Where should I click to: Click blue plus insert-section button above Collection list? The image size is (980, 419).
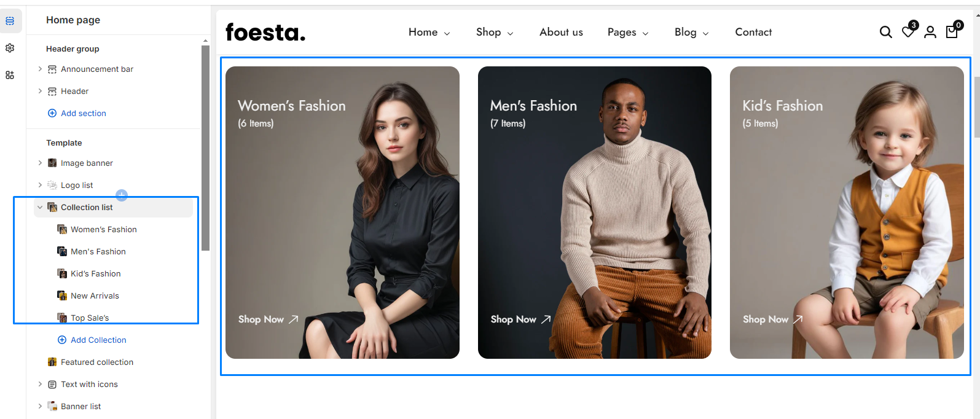[122, 195]
